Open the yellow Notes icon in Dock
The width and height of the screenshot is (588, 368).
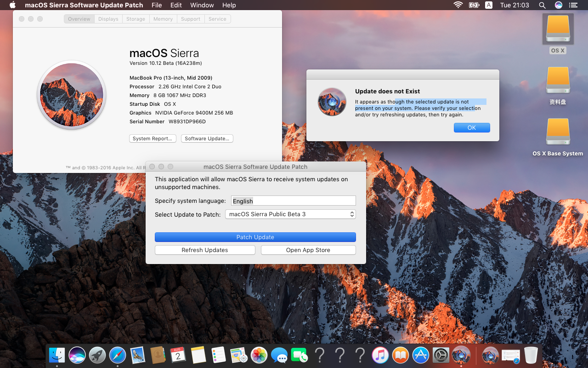tap(198, 355)
